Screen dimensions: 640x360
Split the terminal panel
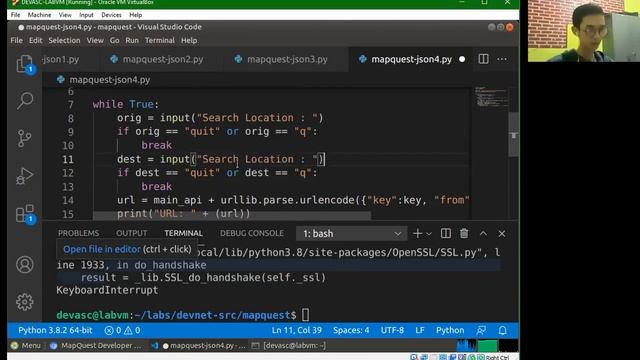point(446,233)
